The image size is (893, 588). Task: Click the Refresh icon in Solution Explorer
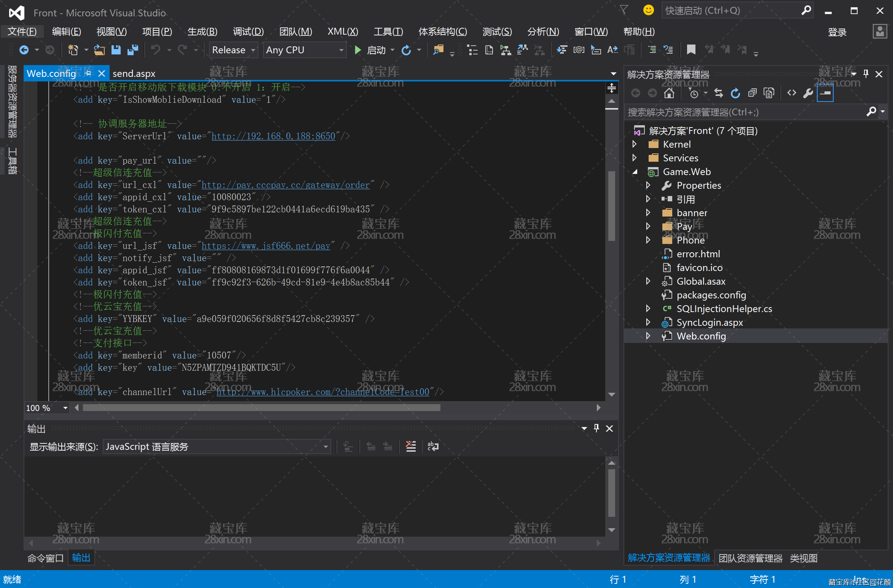(735, 93)
